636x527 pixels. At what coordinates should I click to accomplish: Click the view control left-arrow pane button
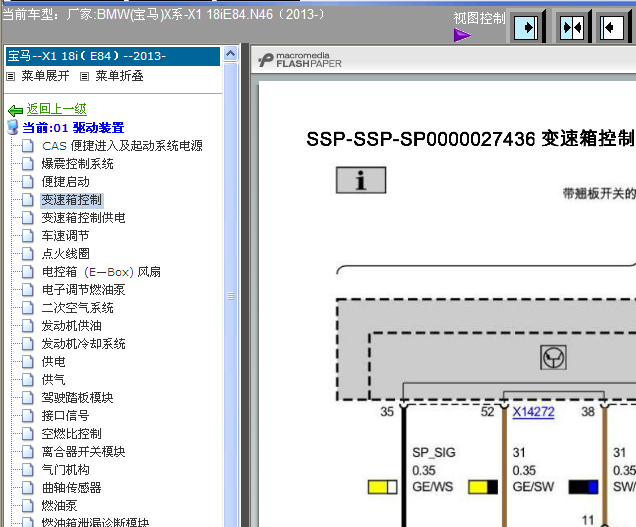coord(612,28)
